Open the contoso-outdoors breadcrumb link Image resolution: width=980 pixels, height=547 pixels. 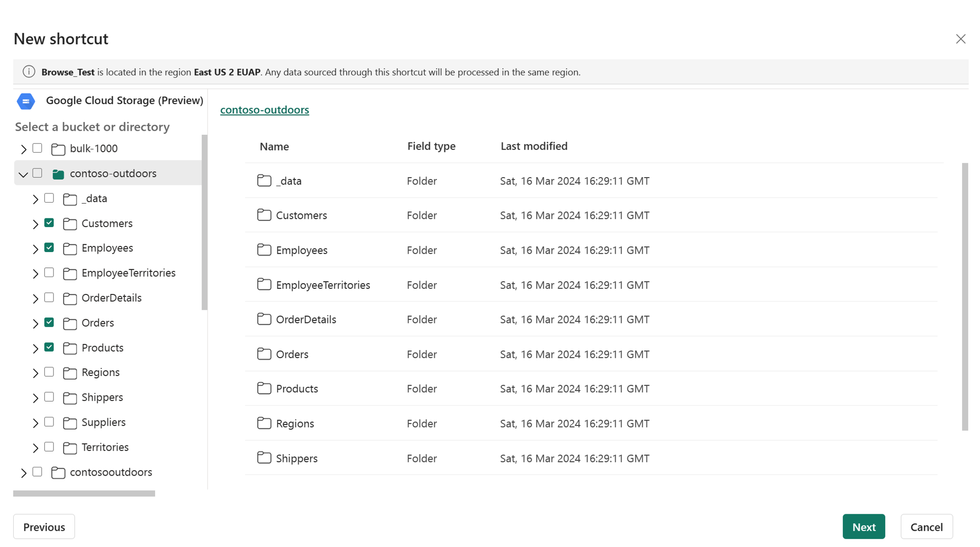[264, 110]
